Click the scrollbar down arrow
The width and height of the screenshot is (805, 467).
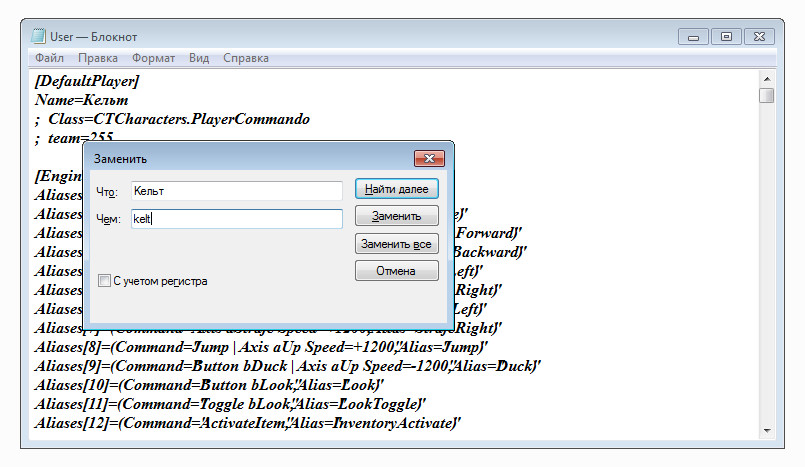pos(766,431)
